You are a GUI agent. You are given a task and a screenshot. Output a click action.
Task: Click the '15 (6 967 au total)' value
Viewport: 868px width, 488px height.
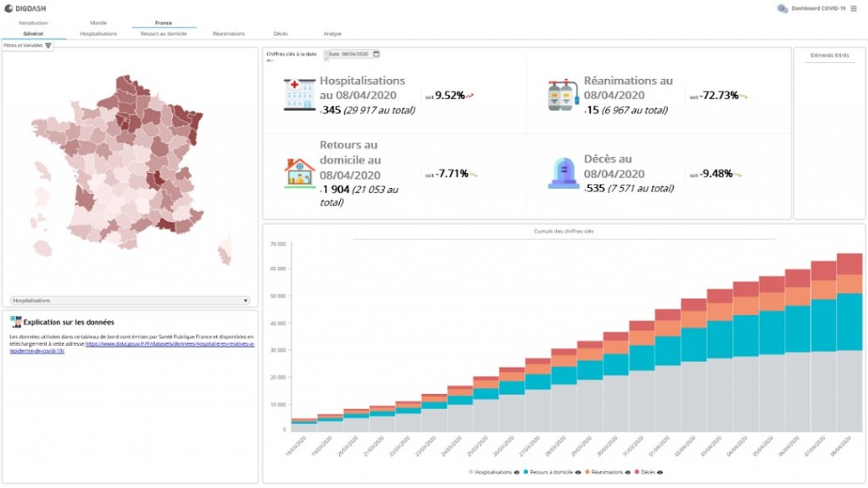[x=626, y=110]
